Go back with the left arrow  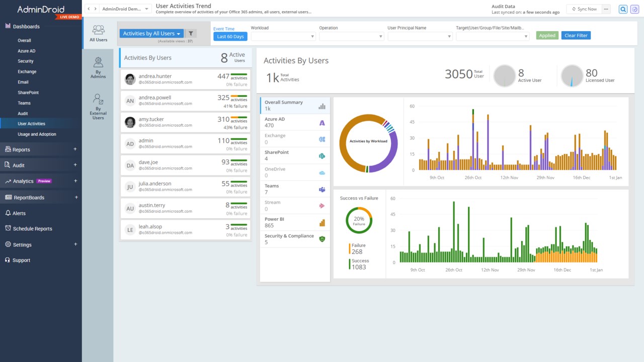(x=89, y=9)
